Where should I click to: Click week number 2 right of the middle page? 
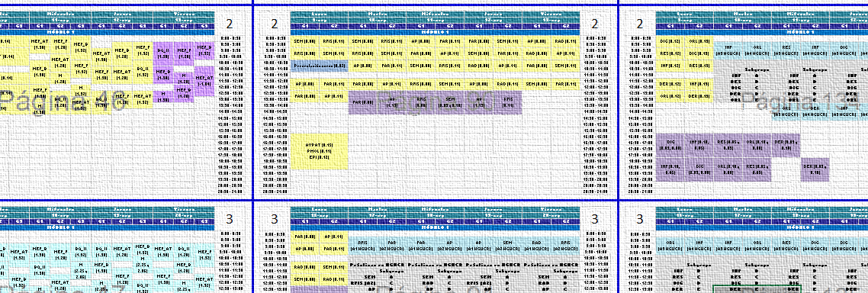[x=595, y=24]
